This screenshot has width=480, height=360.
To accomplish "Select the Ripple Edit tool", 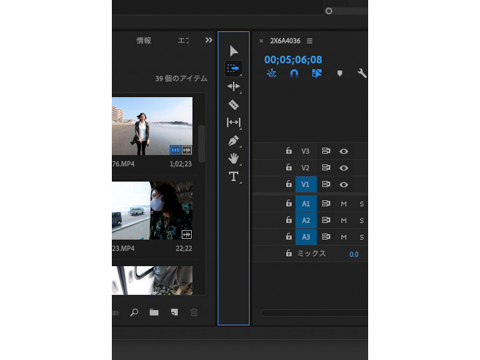I will click(x=234, y=87).
